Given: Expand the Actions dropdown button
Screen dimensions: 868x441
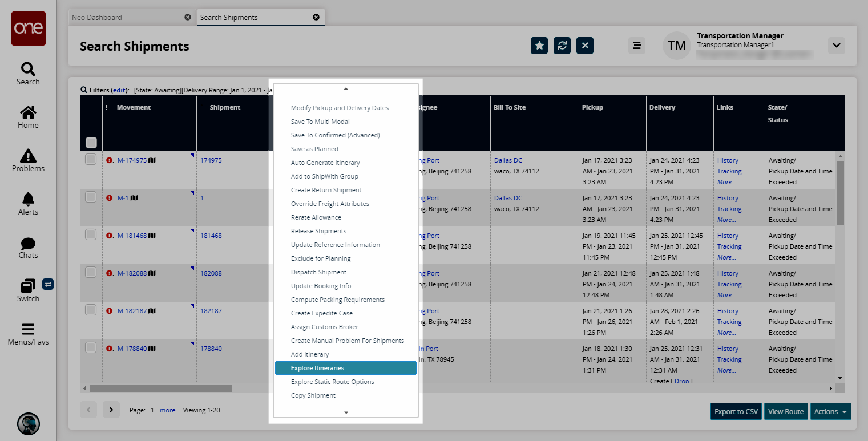Looking at the screenshot, I should coord(830,411).
